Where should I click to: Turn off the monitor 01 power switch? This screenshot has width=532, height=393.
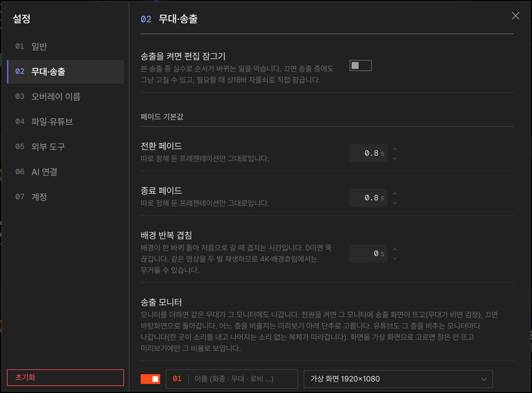(x=150, y=379)
